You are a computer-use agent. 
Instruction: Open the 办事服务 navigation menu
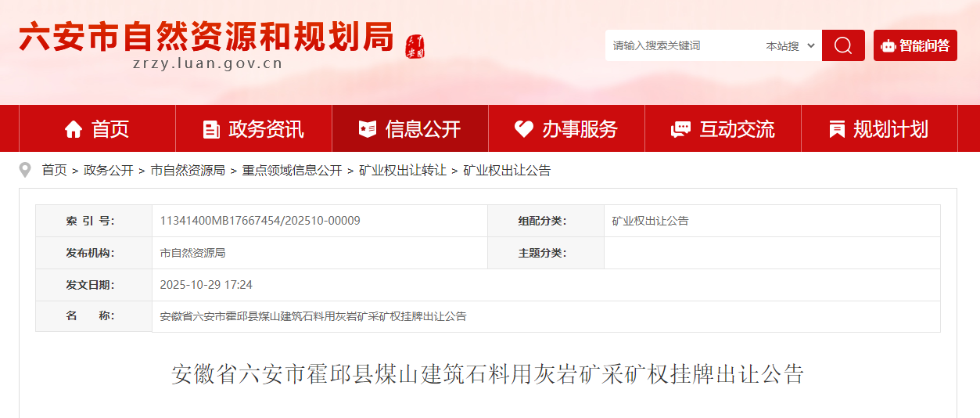[579, 129]
